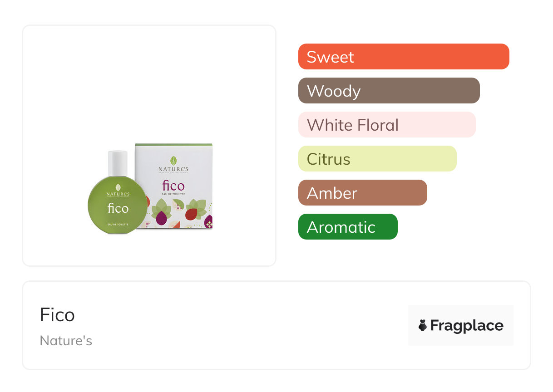Select the Sweet accord bar

403,57
